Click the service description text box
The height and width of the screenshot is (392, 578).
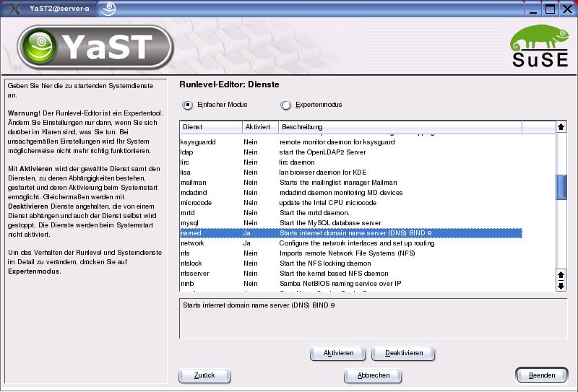373,318
